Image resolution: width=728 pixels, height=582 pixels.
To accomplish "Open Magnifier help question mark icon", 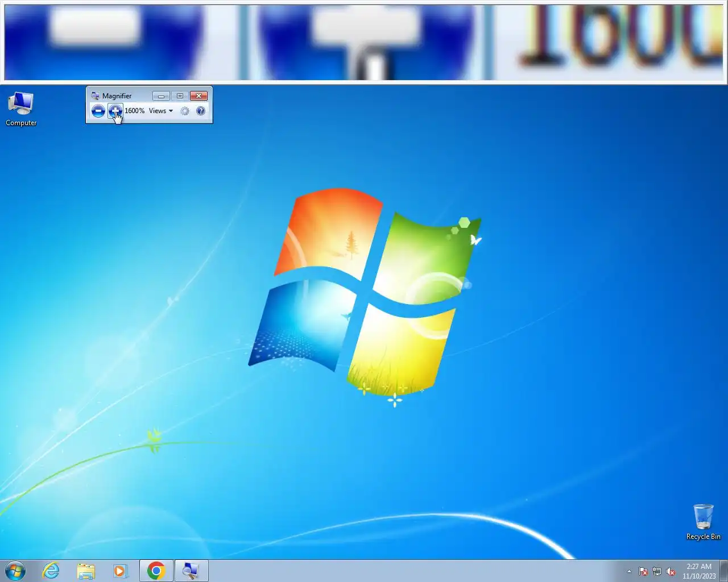I will 201,111.
